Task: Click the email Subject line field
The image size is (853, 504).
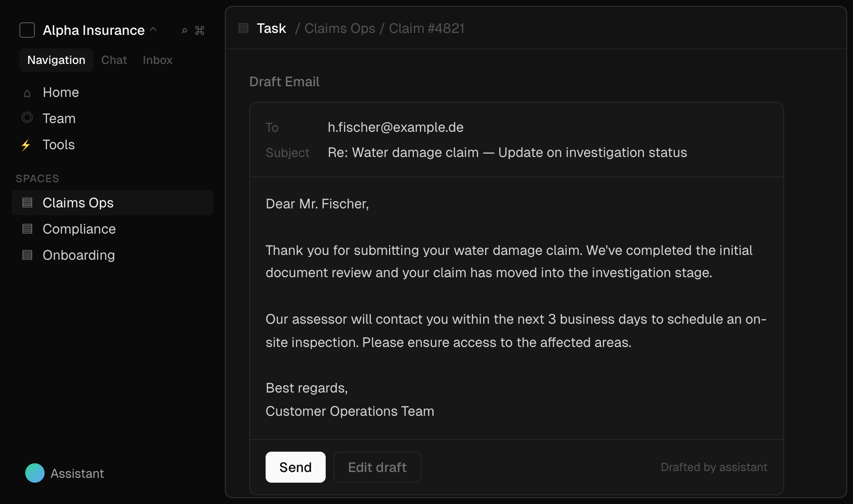Action: pos(507,153)
